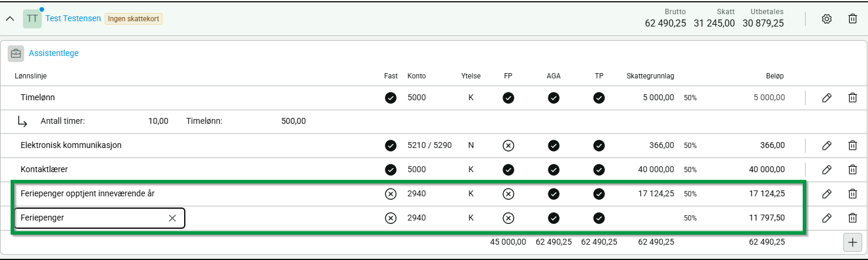This screenshot has height=260, width=868.
Task: Click the Brutto total 62 490,25
Action: tap(666, 24)
